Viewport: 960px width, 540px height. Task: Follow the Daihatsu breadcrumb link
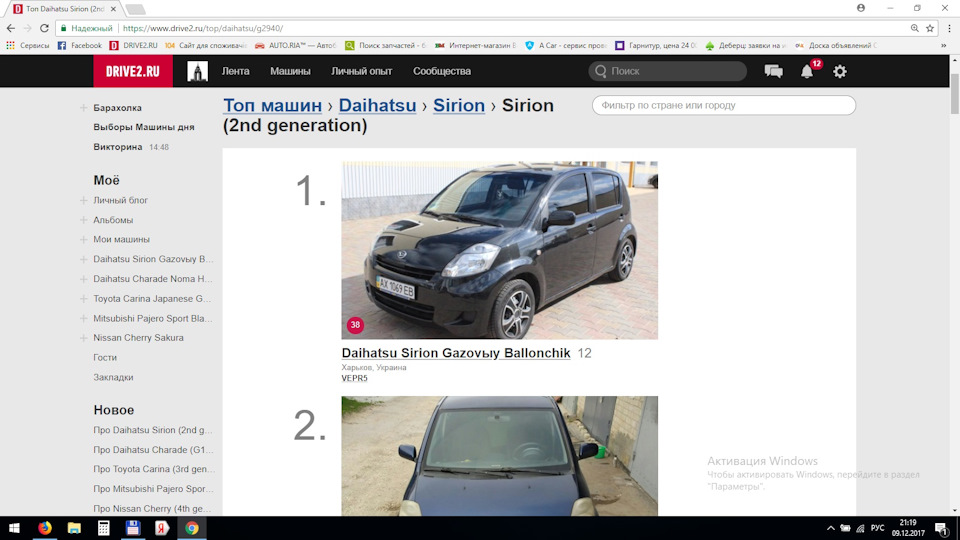[x=377, y=105]
